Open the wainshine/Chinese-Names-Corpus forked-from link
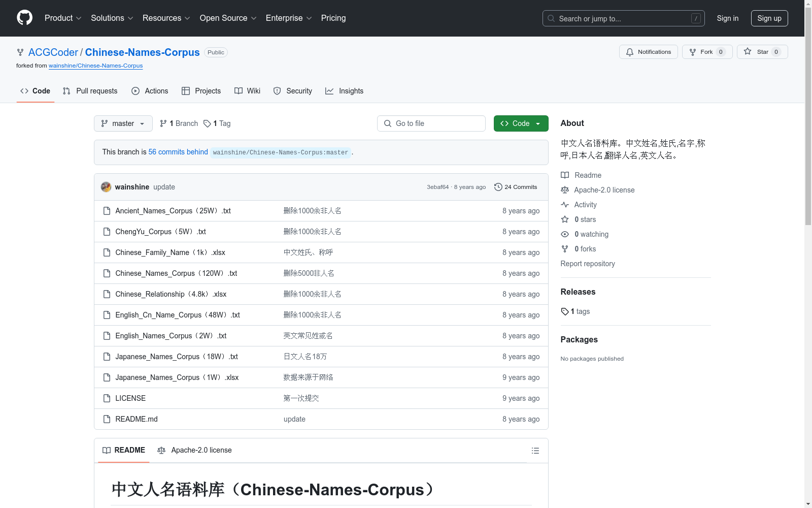The height and width of the screenshot is (508, 812). 95,66
